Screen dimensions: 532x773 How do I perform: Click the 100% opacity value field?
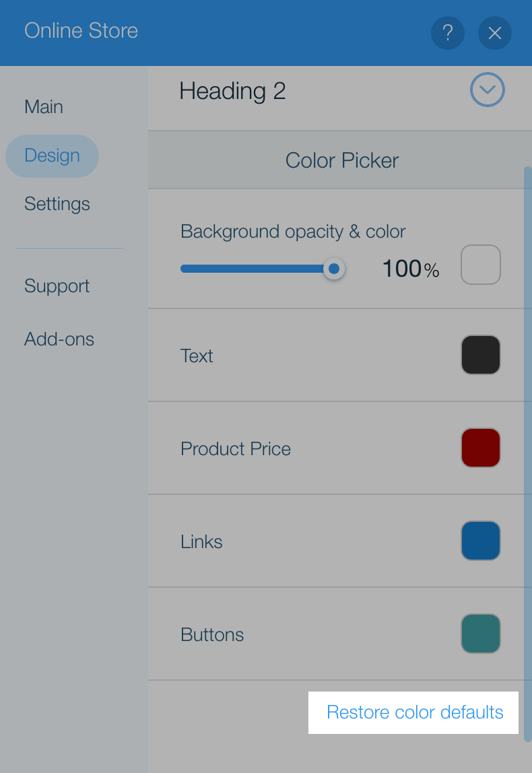click(x=410, y=269)
